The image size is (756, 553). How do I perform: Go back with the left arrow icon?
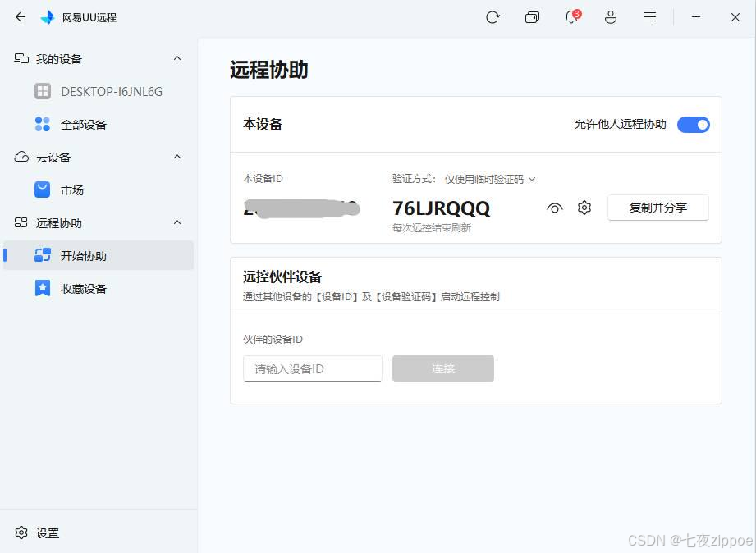tap(21, 17)
